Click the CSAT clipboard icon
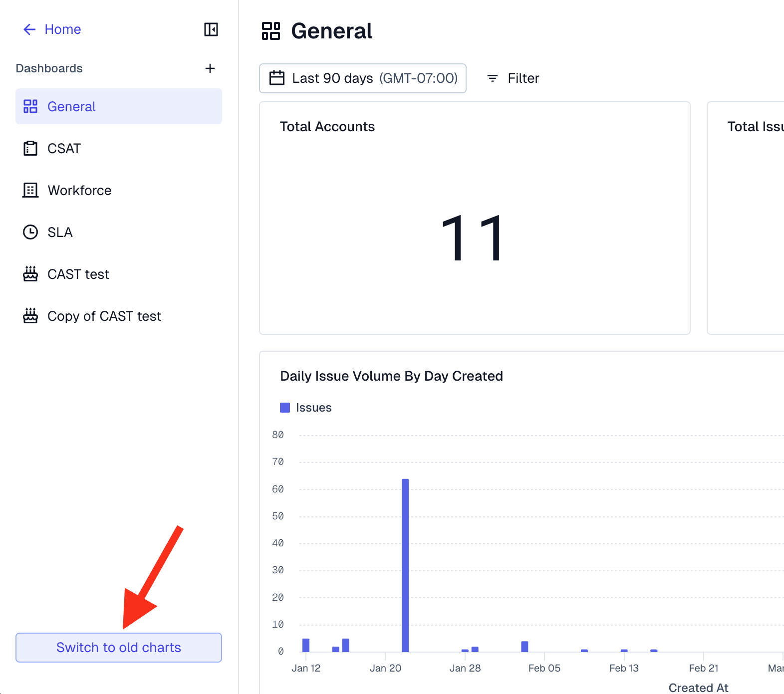 tap(30, 149)
